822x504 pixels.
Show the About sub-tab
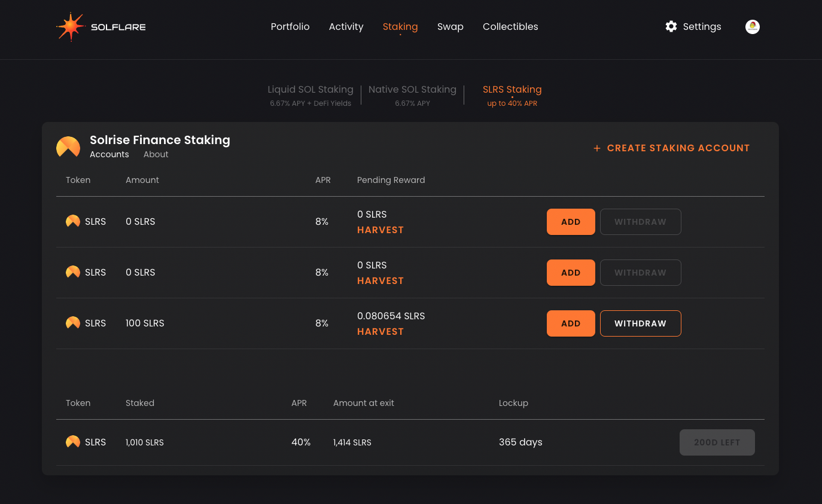click(156, 154)
